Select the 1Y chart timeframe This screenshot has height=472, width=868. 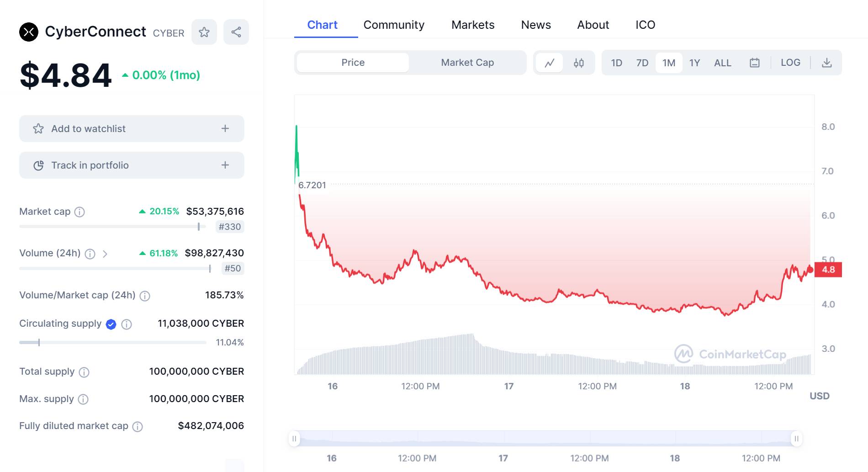coord(694,63)
